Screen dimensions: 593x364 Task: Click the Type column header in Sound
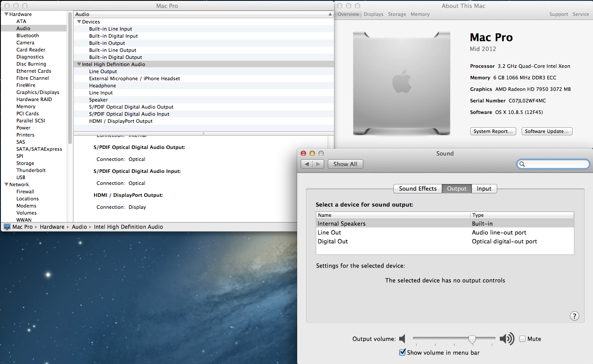pyautogui.click(x=522, y=215)
